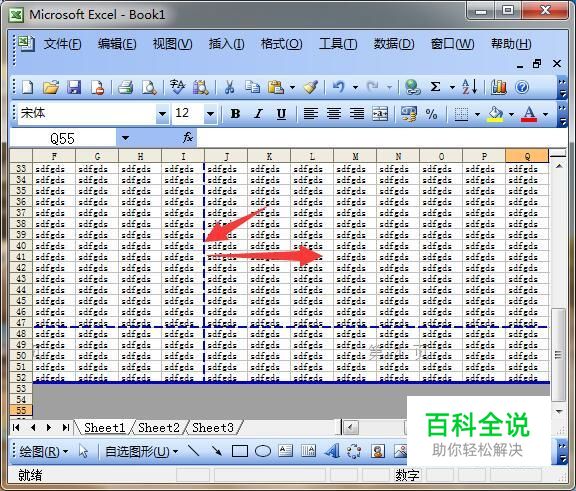Apply the red Font Color A
The image size is (576, 491).
(x=529, y=114)
